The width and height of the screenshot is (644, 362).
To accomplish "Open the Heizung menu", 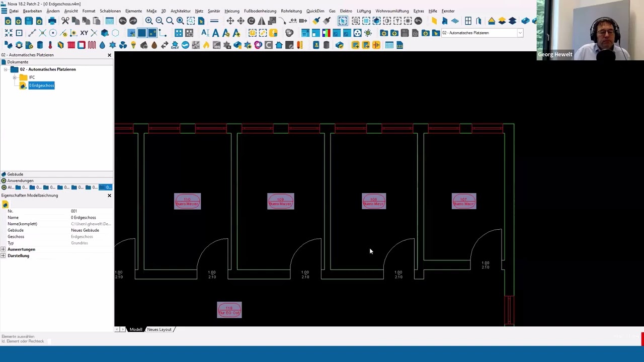I will click(232, 11).
